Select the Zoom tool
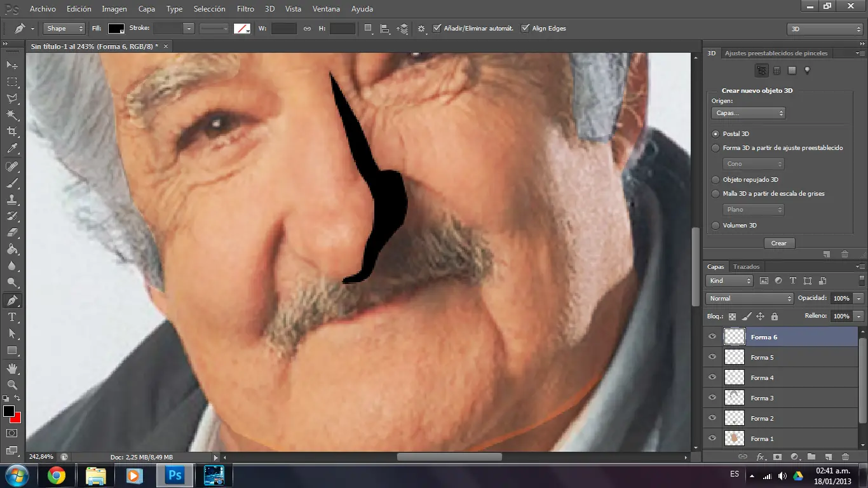The image size is (868, 488). 12,384
